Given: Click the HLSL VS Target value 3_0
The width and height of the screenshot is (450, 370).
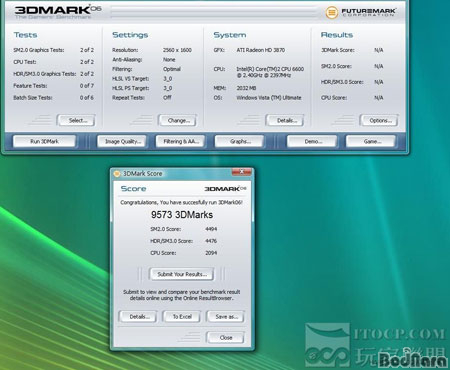Looking at the screenshot, I should click(x=168, y=79).
